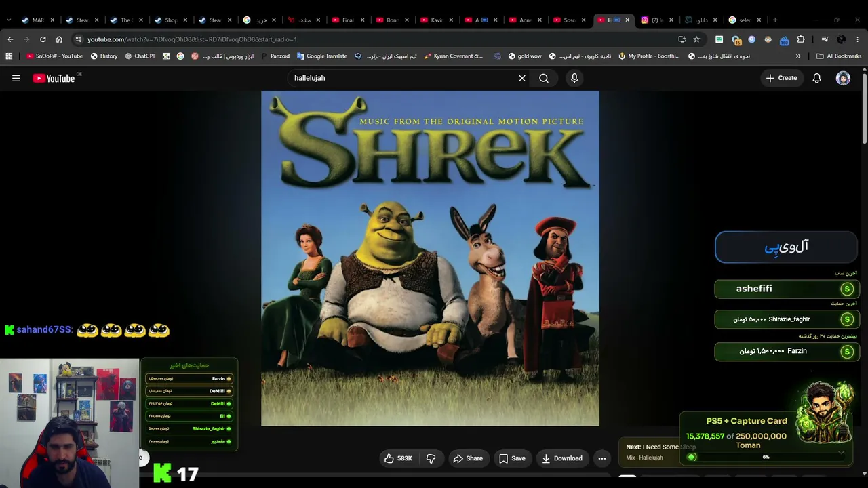
Task: Open the media controls toolbar icon
Action: pos(825,39)
